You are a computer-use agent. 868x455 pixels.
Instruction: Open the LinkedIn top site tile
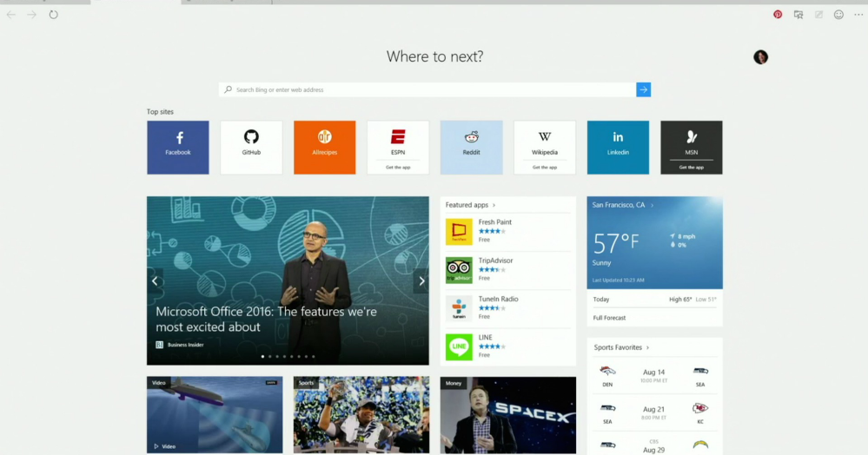coord(618,148)
